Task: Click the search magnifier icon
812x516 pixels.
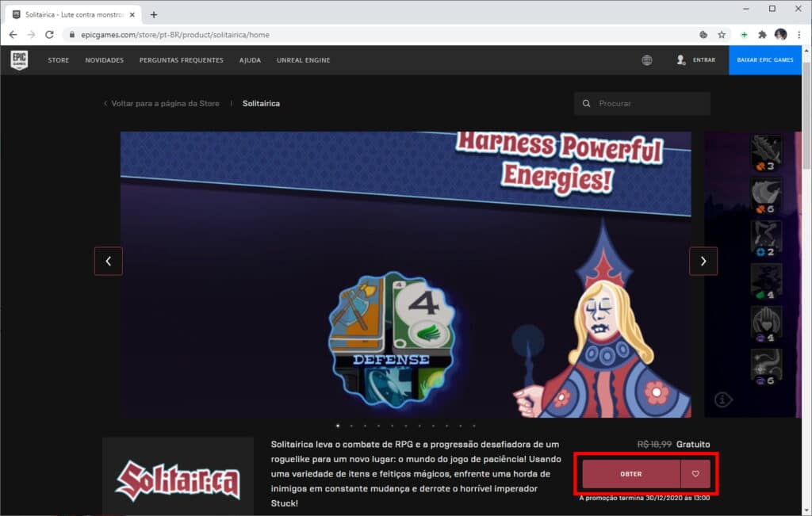Action: [x=586, y=104]
